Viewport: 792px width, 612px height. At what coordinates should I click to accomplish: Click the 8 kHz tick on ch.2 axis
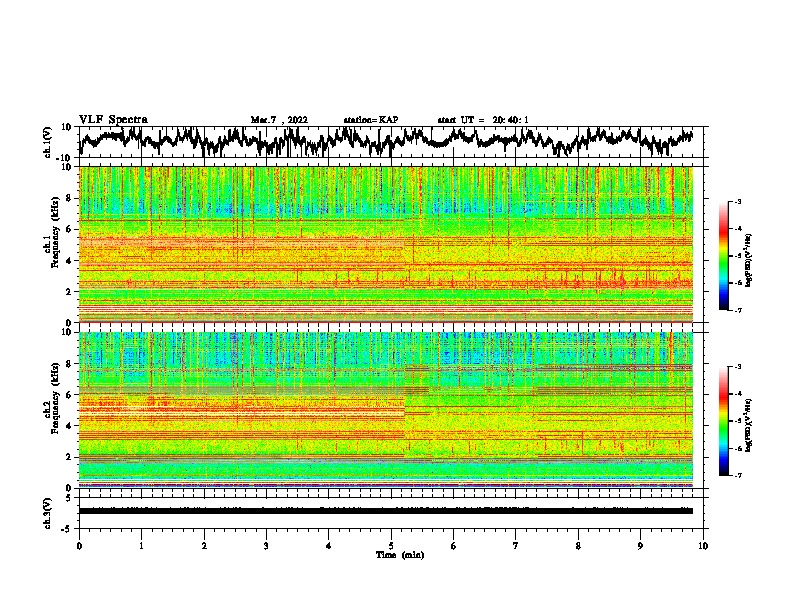[x=70, y=364]
